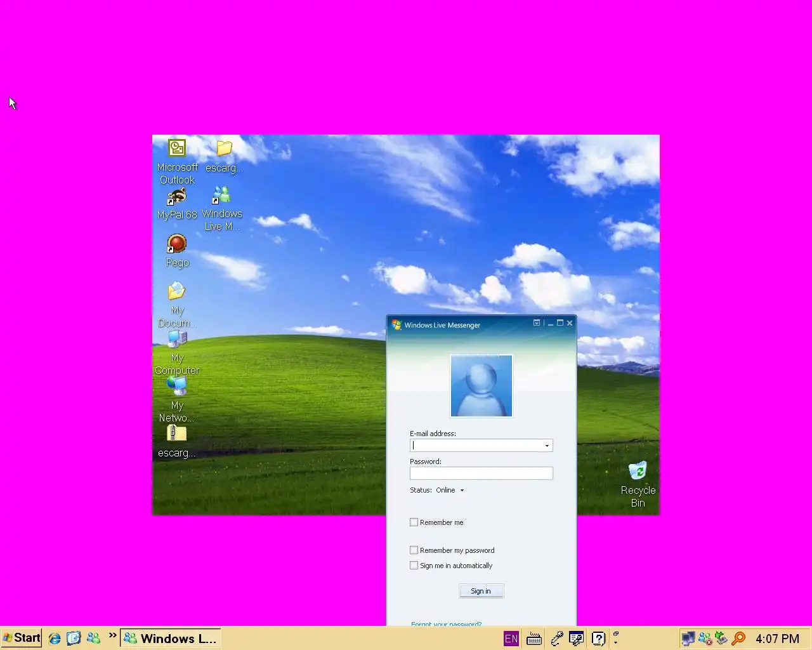Click the Show Desktop Quick Launch icon

74,639
